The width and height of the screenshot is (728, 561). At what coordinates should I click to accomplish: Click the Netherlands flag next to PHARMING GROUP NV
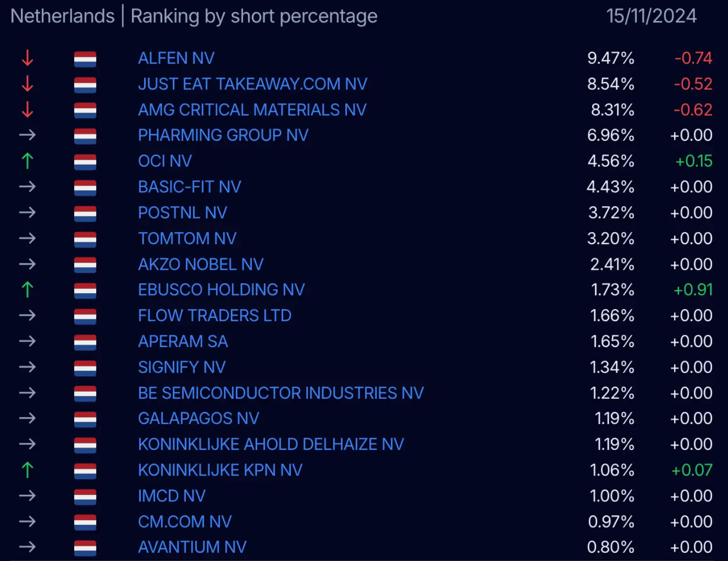pos(85,136)
